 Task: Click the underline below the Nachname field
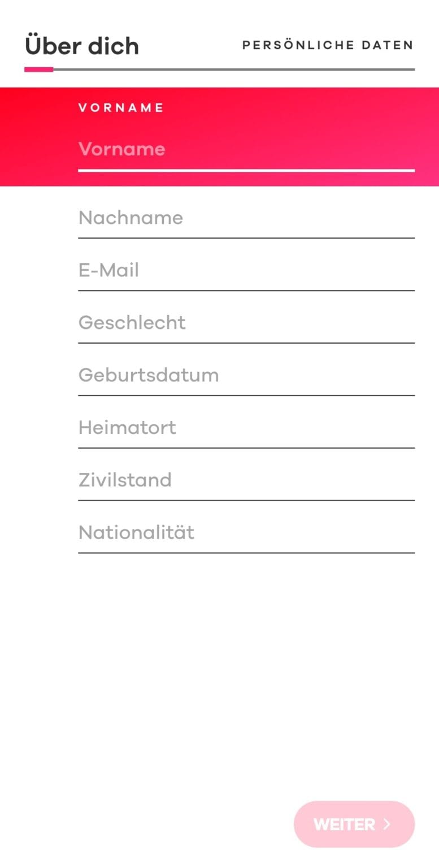click(246, 238)
